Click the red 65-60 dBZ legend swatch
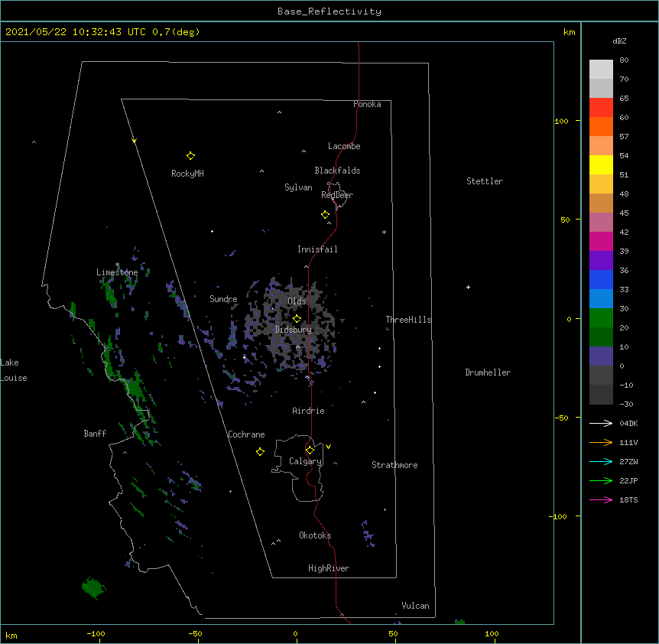This screenshot has height=644, width=659. pos(601,108)
